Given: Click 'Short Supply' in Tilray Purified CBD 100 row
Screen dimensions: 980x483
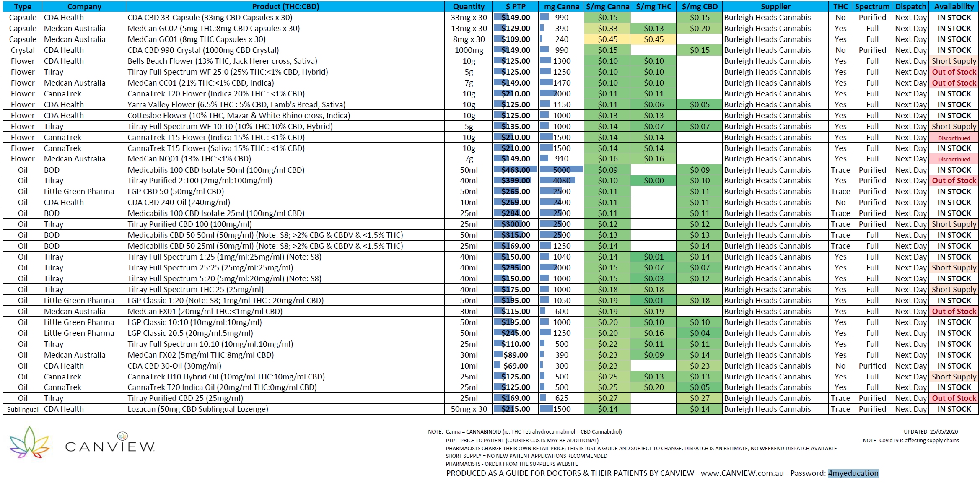Looking at the screenshot, I should 954,224.
